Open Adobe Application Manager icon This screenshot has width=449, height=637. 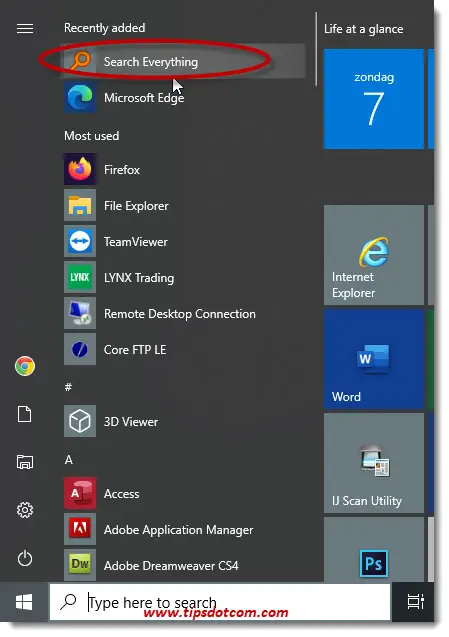click(80, 529)
